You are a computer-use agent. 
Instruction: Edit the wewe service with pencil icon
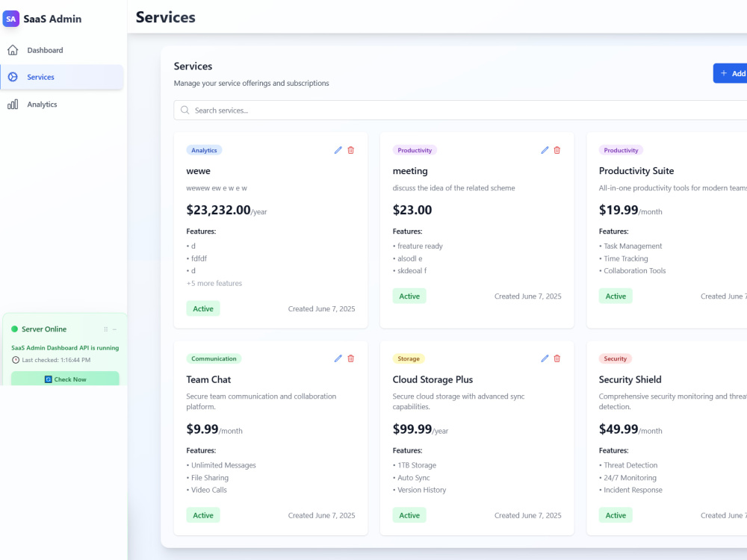coord(338,150)
